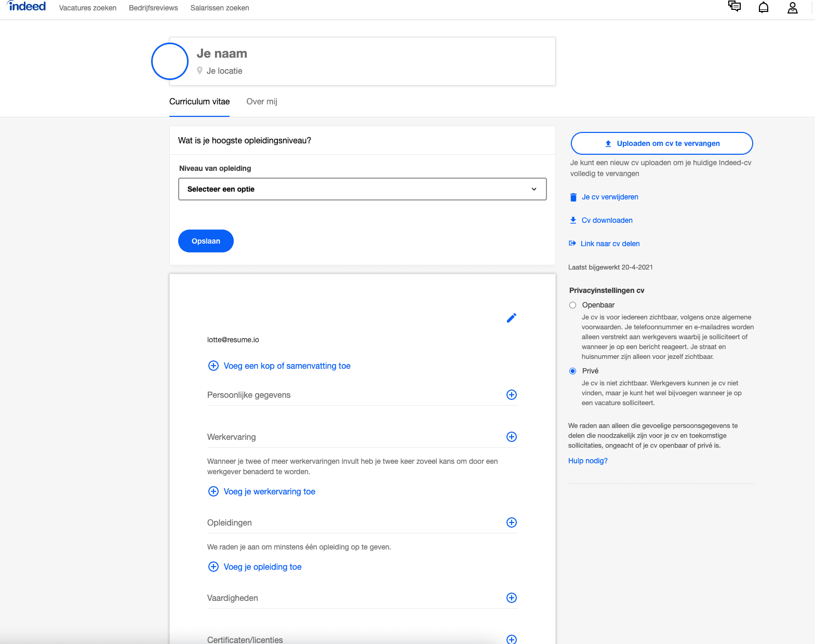Click the Je locatie text

224,71
